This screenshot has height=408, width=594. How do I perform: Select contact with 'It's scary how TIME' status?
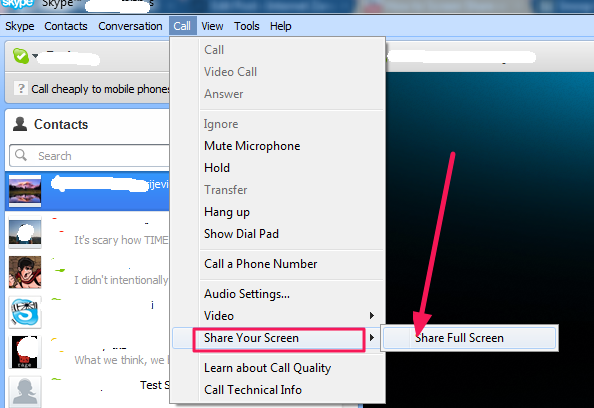point(87,232)
